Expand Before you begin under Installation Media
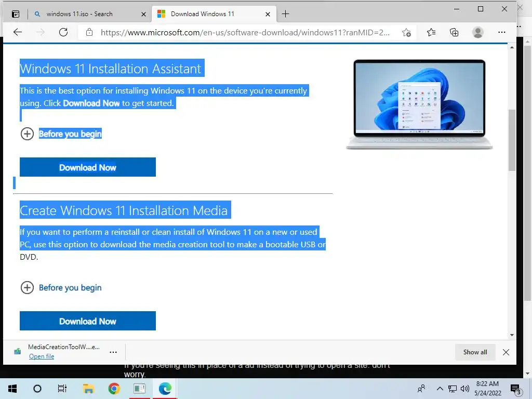The width and height of the screenshot is (532, 399). (x=61, y=288)
